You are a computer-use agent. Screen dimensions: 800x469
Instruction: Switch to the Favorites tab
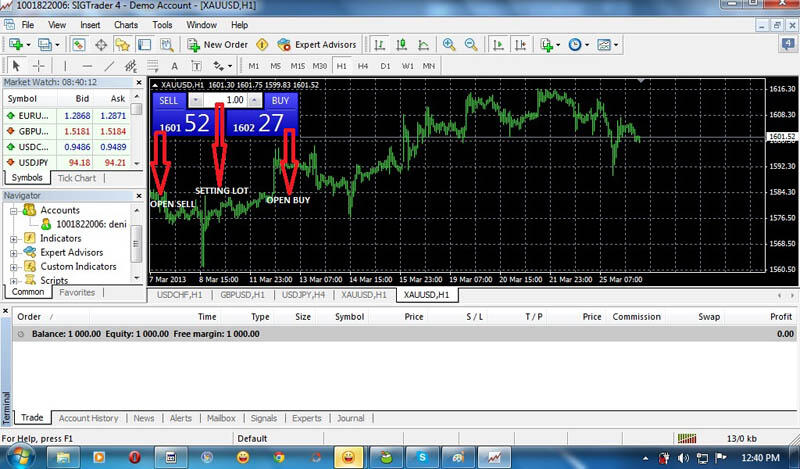click(x=77, y=292)
